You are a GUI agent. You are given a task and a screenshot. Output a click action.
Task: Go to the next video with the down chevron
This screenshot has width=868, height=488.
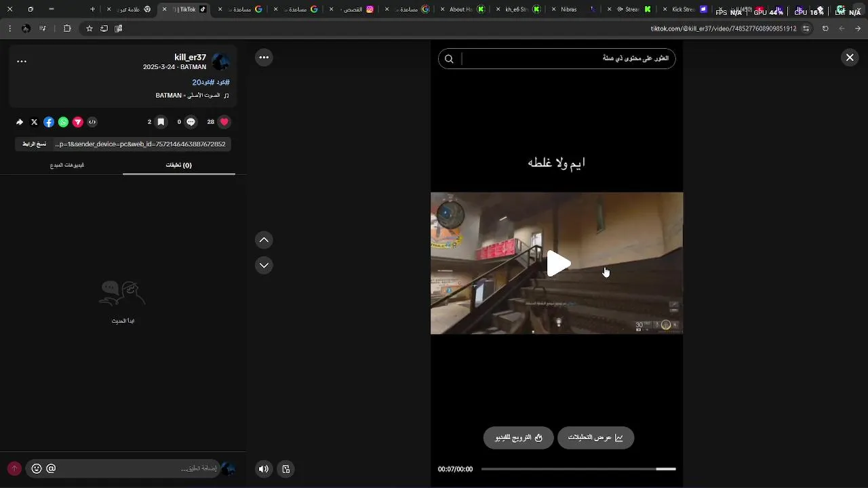tap(264, 265)
